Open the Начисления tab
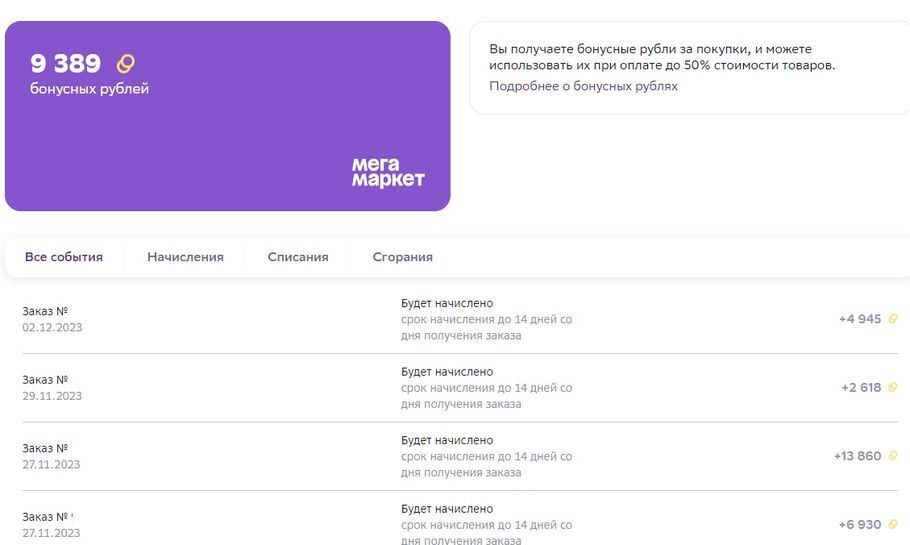This screenshot has height=545, width=910. point(185,257)
